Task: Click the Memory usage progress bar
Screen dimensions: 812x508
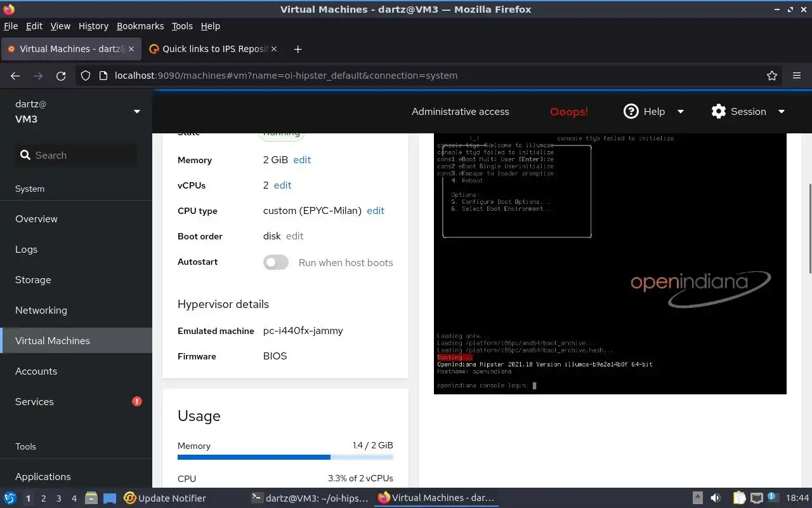Action: pos(285,457)
